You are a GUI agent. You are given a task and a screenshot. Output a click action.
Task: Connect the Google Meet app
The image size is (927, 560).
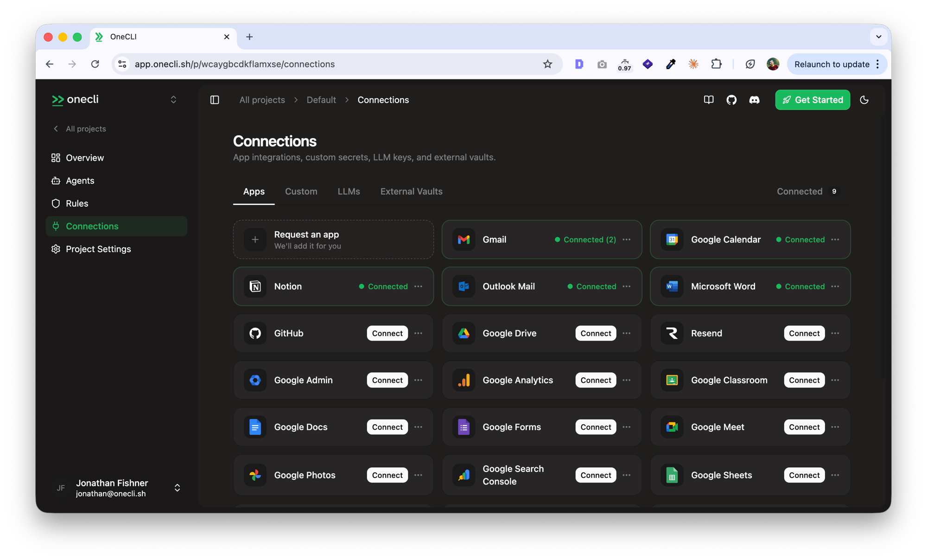click(x=804, y=427)
